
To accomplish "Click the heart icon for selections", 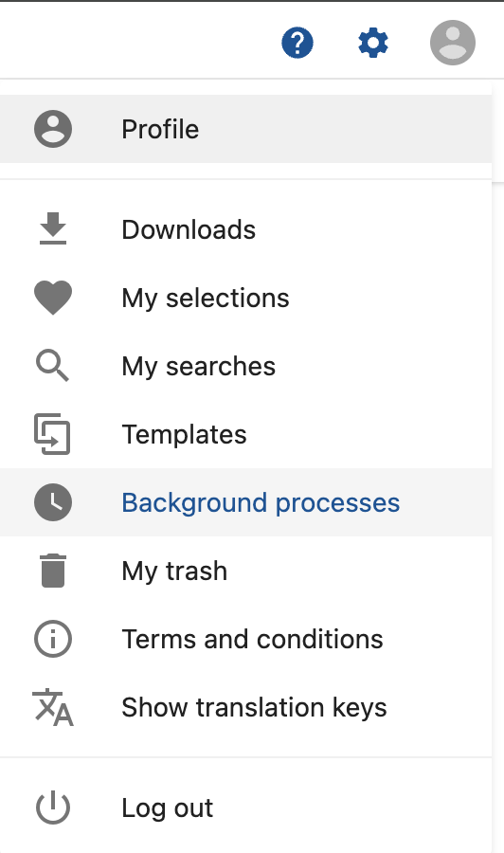I will (53, 298).
